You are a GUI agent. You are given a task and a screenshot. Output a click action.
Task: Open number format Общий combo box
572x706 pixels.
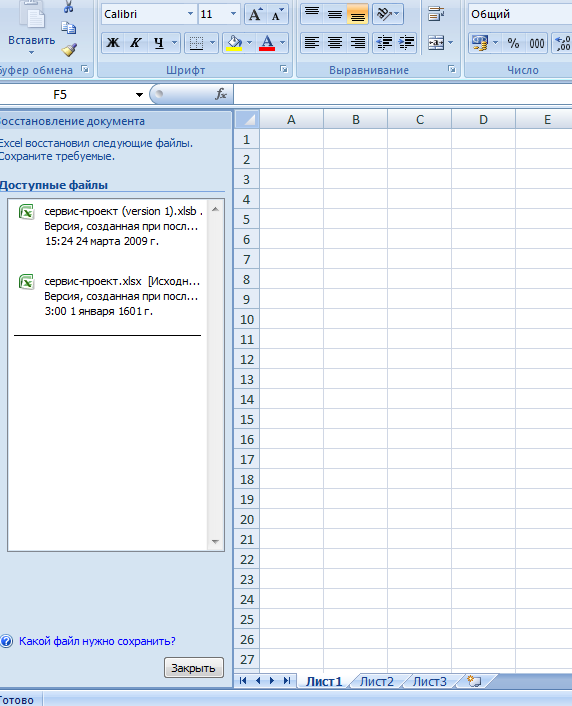(520, 14)
